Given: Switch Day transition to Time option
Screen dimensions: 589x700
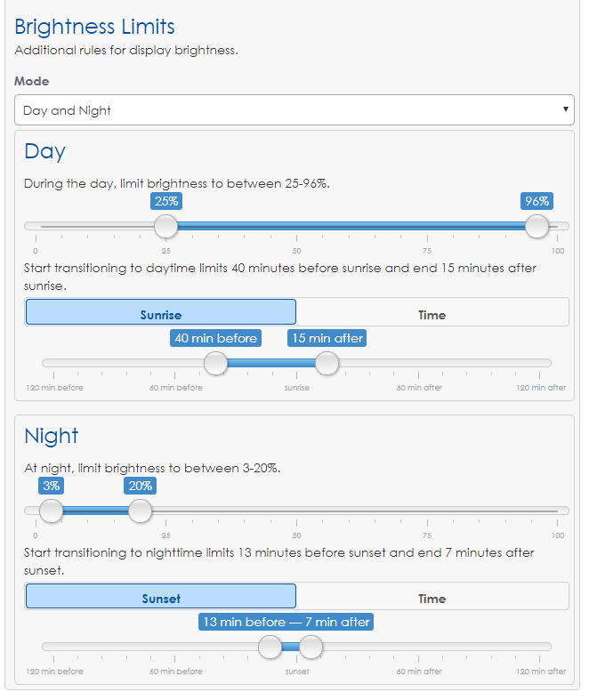Looking at the screenshot, I should click(432, 312).
